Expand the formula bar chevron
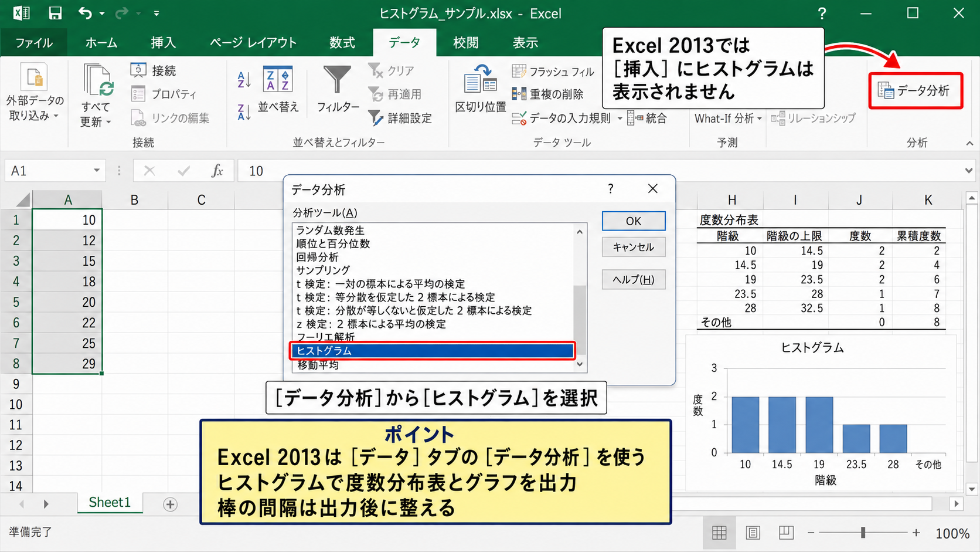980x552 pixels. 969,171
